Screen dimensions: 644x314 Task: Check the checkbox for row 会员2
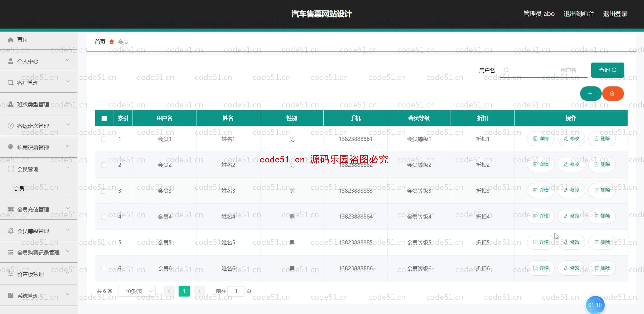pyautogui.click(x=104, y=165)
